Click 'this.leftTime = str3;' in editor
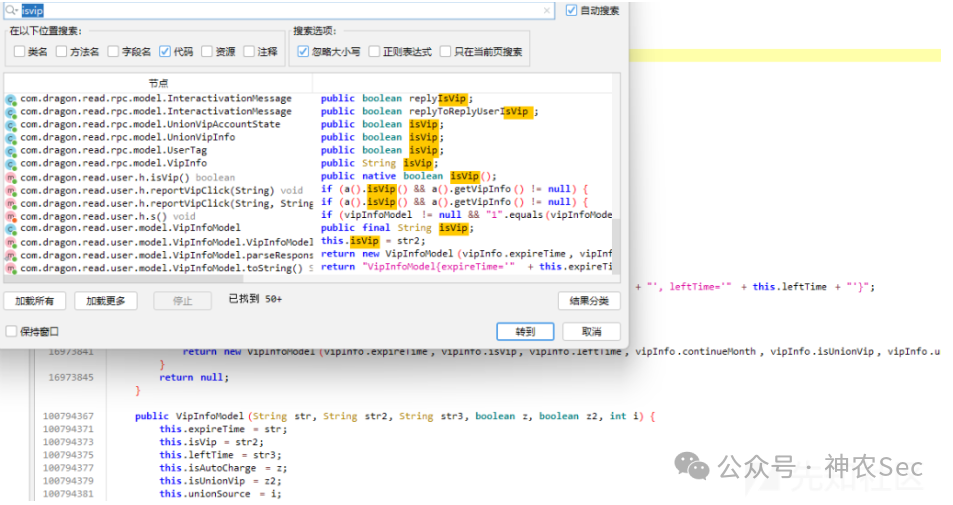This screenshot has width=953, height=505. [x=220, y=455]
